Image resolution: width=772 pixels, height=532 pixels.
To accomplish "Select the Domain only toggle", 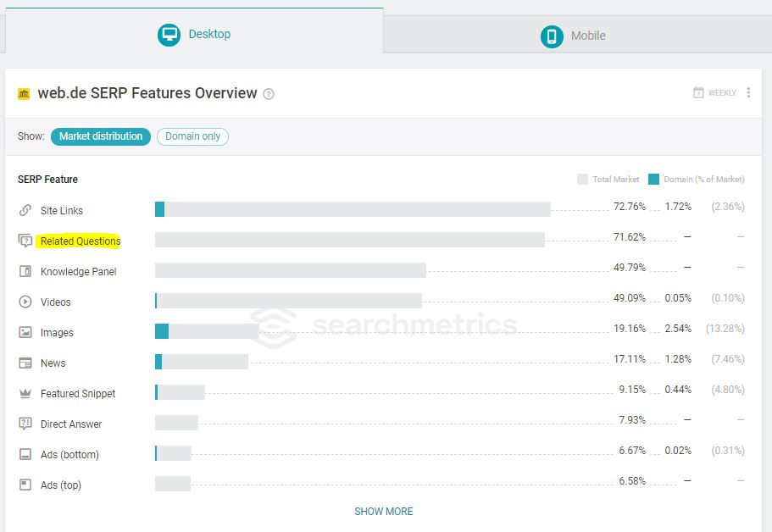I will click(x=192, y=136).
